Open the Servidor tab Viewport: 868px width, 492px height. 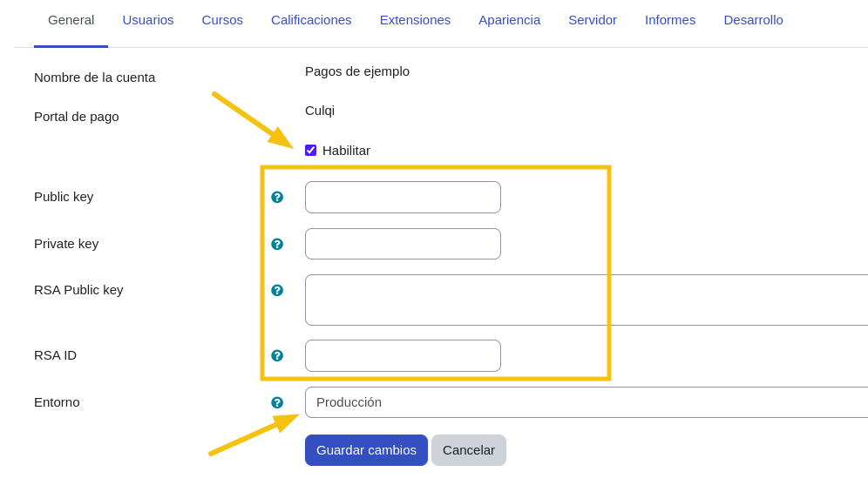[x=593, y=20]
